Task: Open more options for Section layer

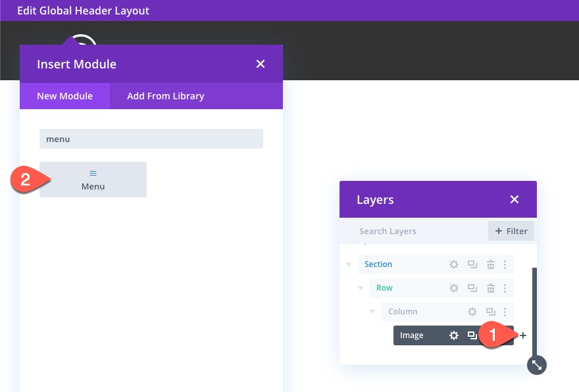Action: tap(505, 264)
